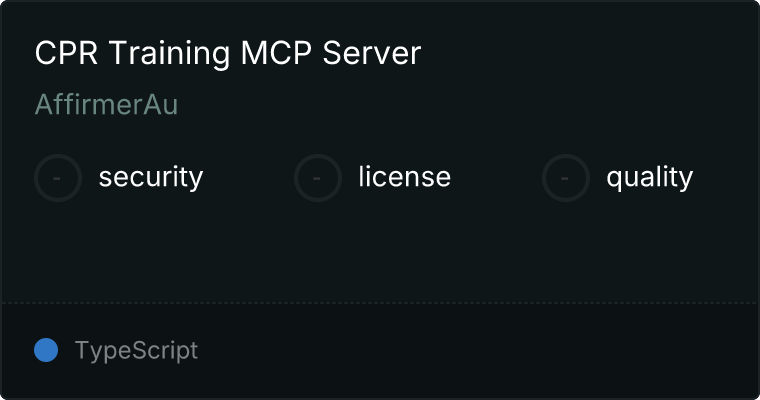Click the word MCP in the card title
760x400 pixels.
[276, 52]
